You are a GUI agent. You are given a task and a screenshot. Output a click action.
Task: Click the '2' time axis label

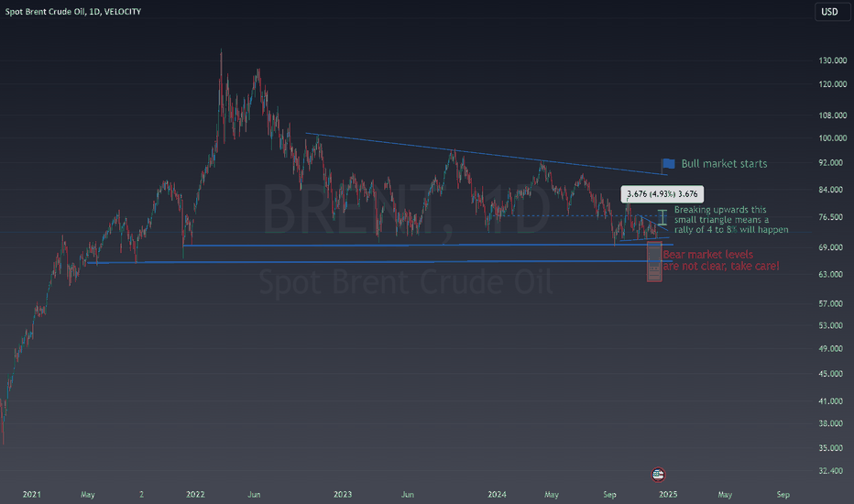(x=142, y=494)
